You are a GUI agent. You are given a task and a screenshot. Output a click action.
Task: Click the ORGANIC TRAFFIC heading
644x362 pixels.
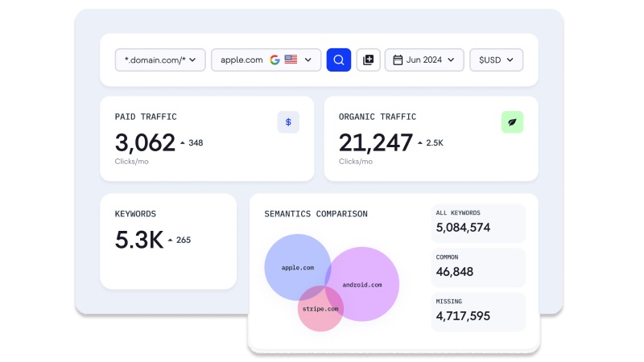(378, 117)
